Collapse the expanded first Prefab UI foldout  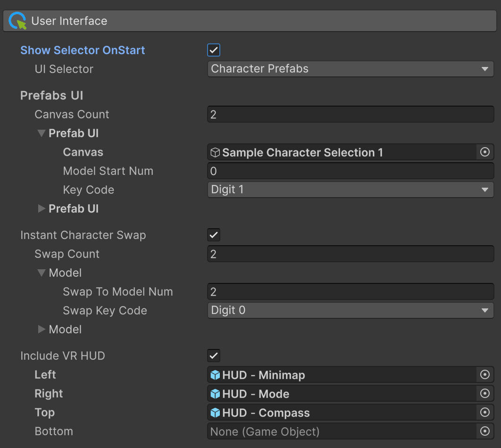[x=42, y=133]
